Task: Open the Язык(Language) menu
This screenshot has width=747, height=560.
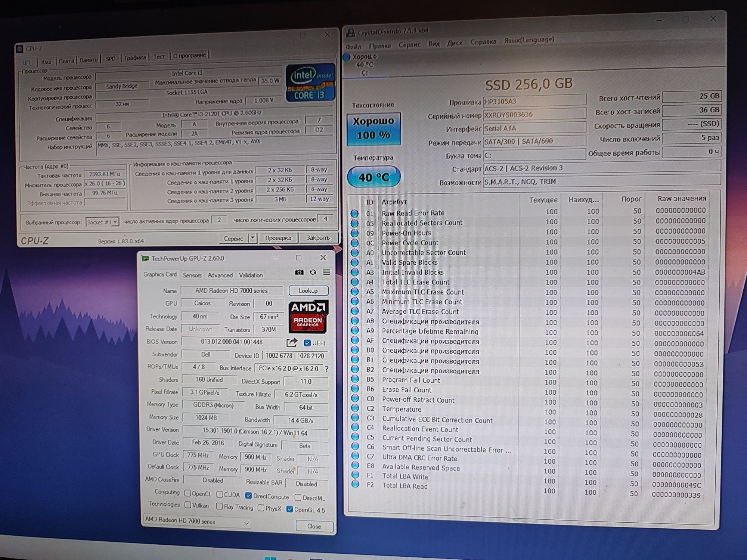Action: [x=529, y=40]
